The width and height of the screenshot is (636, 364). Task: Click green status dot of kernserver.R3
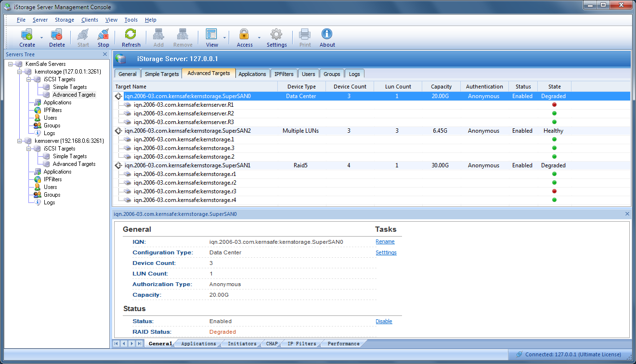click(x=554, y=122)
